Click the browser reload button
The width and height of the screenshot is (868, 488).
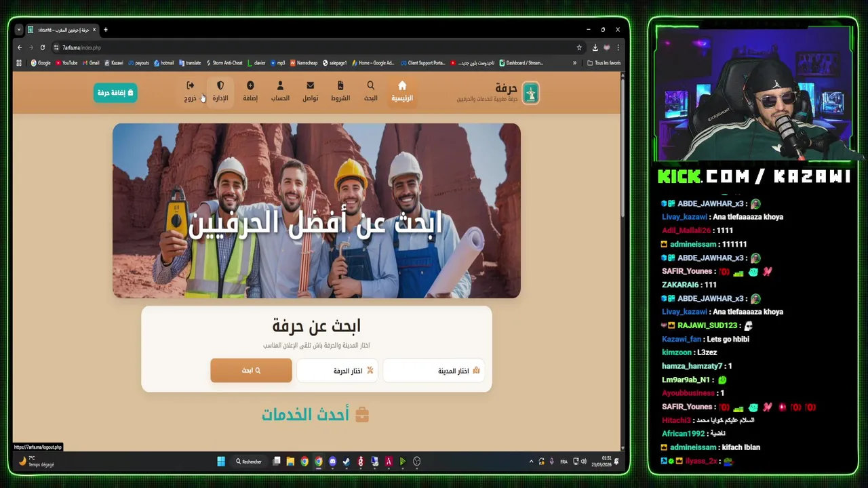coord(42,47)
